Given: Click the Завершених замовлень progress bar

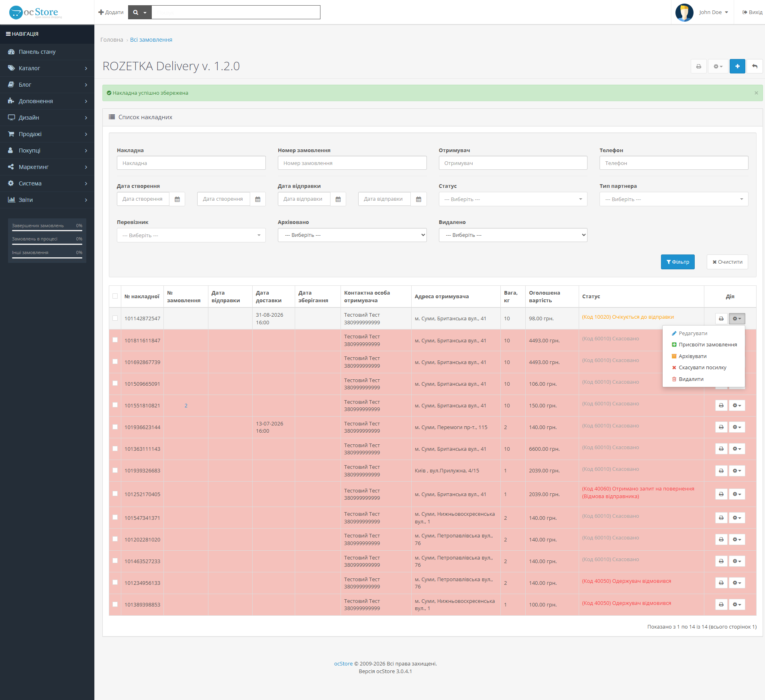Looking at the screenshot, I should 47,230.
